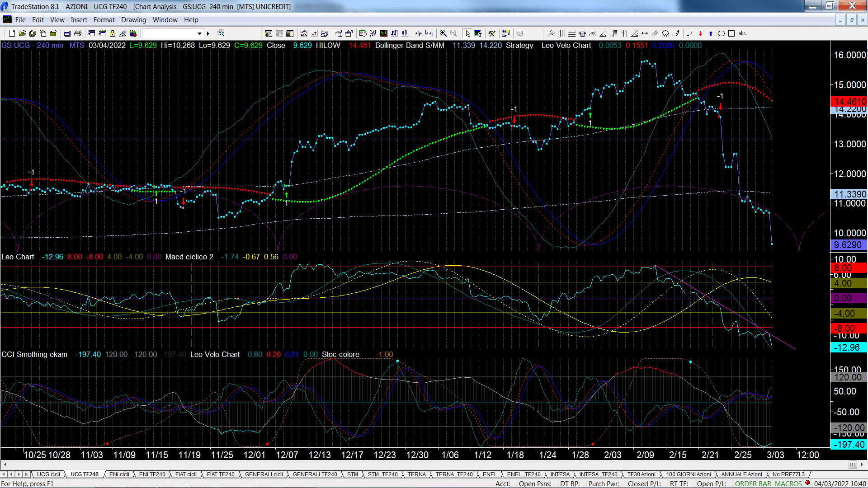Image resolution: width=868 pixels, height=488 pixels.
Task: Open the Edit menu
Action: coord(38,19)
